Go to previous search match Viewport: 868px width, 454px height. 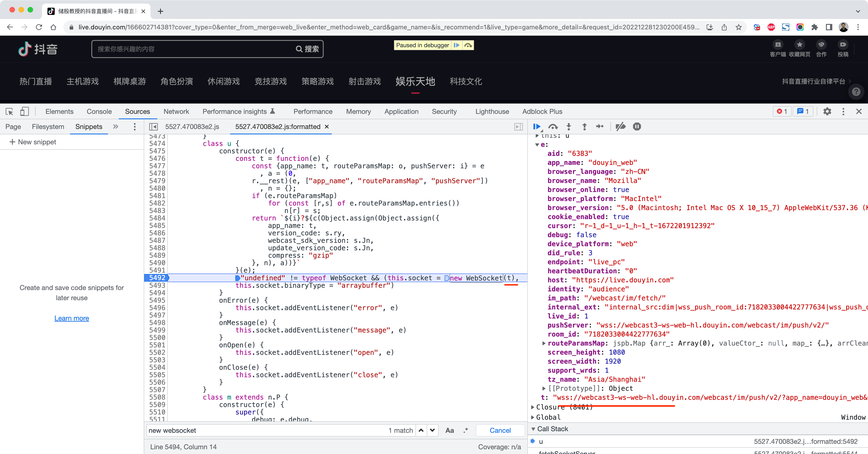coord(421,430)
